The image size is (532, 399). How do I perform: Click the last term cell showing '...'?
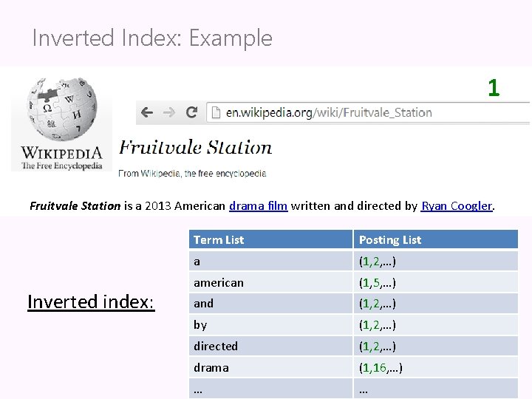tap(270, 389)
